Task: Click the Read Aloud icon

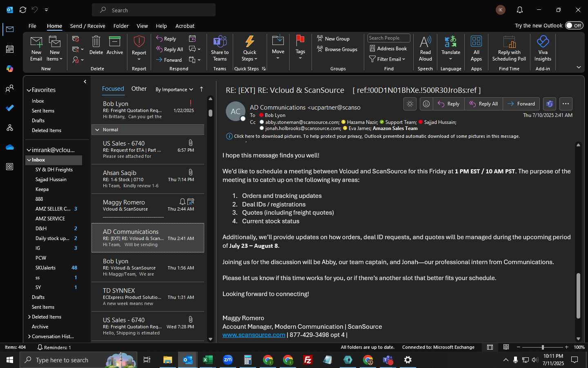Action: pyautogui.click(x=425, y=42)
